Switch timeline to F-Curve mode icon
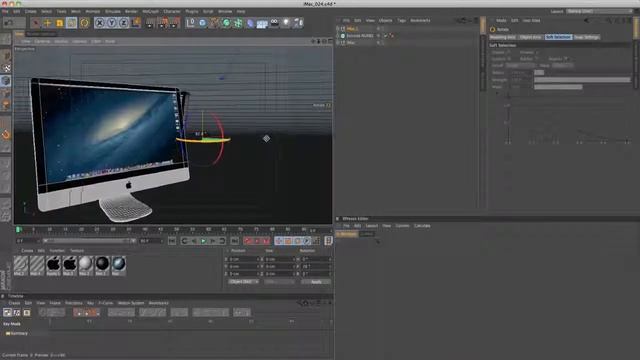This screenshot has width=640, height=360. point(17,313)
